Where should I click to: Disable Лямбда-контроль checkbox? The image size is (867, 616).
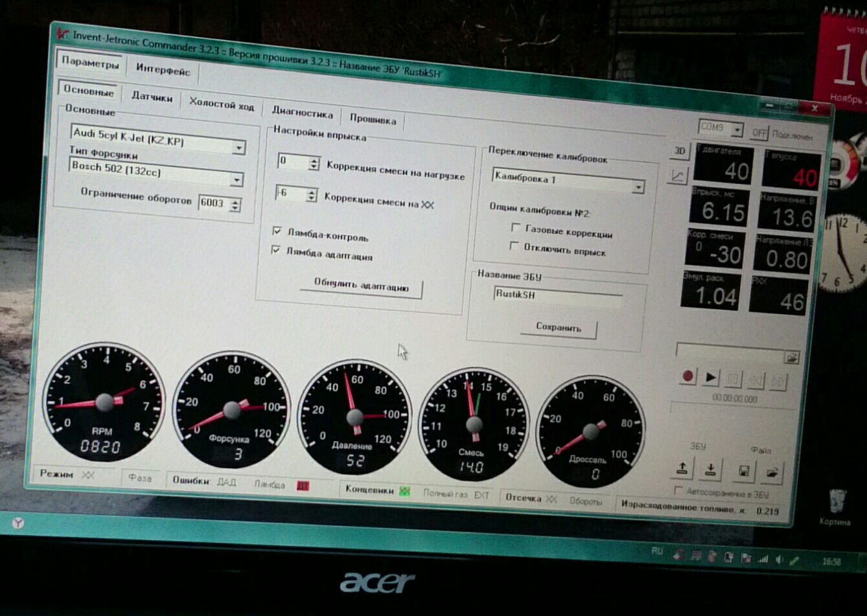(x=277, y=231)
